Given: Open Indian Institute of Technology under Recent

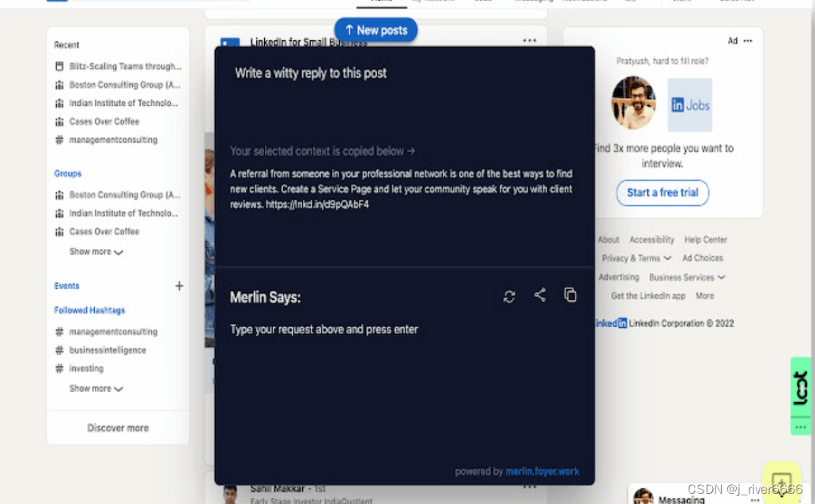Looking at the screenshot, I should 117,103.
